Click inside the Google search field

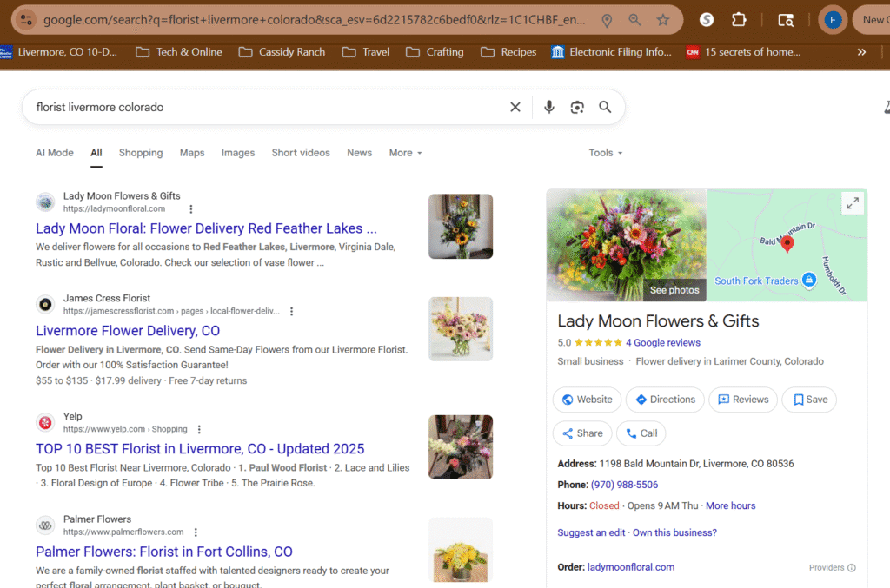[261, 107]
